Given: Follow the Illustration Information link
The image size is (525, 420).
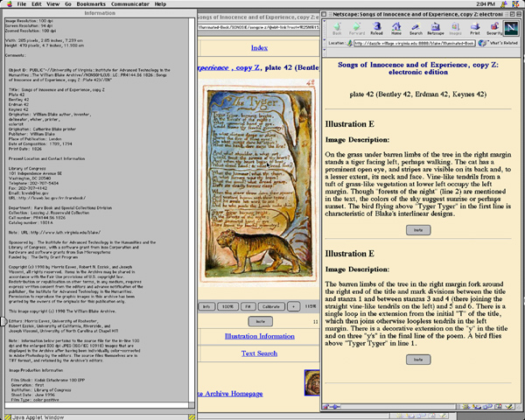Looking at the screenshot, I should pos(260,336).
